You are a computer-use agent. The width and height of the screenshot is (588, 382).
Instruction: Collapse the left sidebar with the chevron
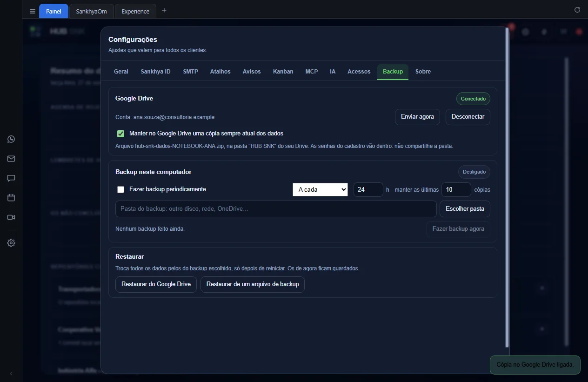11,374
